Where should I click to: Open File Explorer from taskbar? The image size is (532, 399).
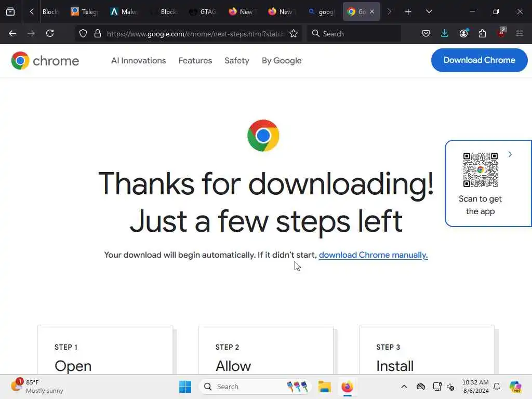[324, 387]
